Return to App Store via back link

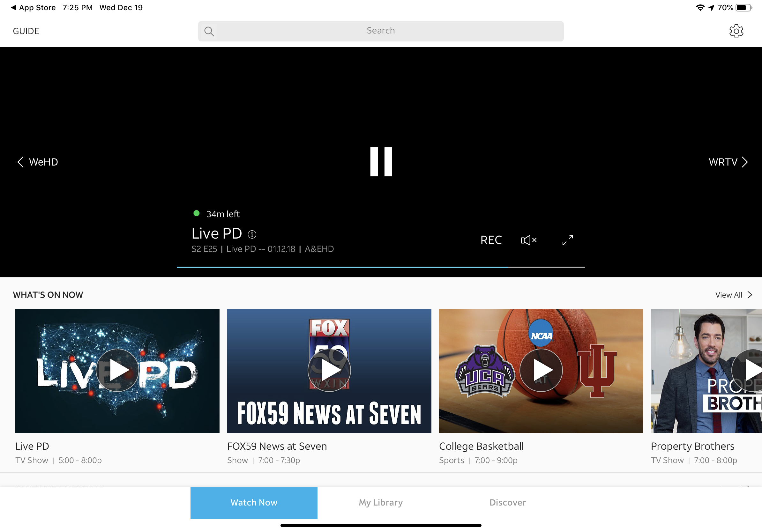[33, 8]
